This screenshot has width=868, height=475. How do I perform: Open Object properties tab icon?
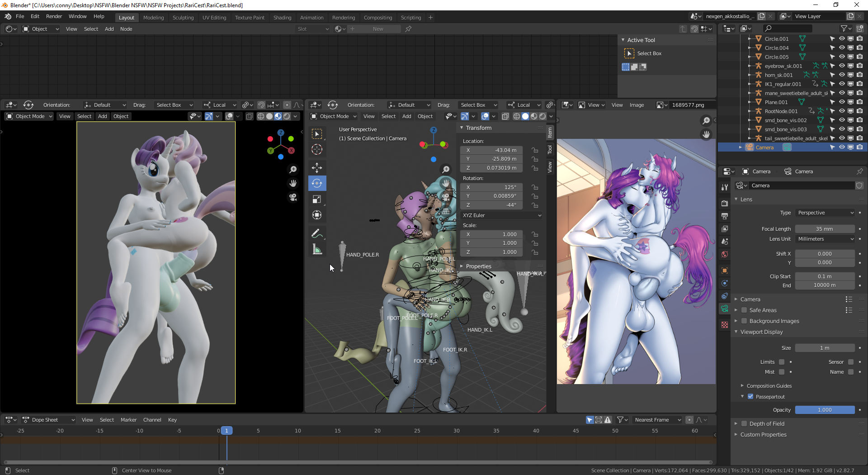point(725,271)
